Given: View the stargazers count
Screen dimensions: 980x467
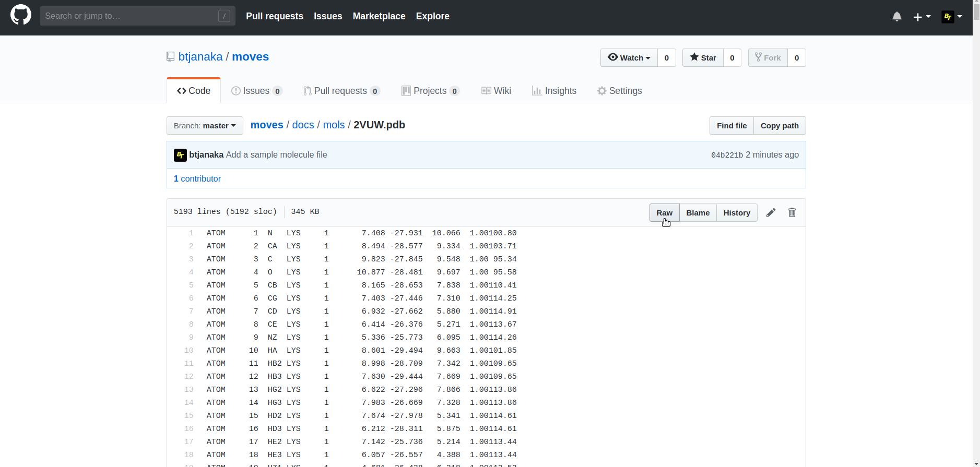Looking at the screenshot, I should coord(732,57).
